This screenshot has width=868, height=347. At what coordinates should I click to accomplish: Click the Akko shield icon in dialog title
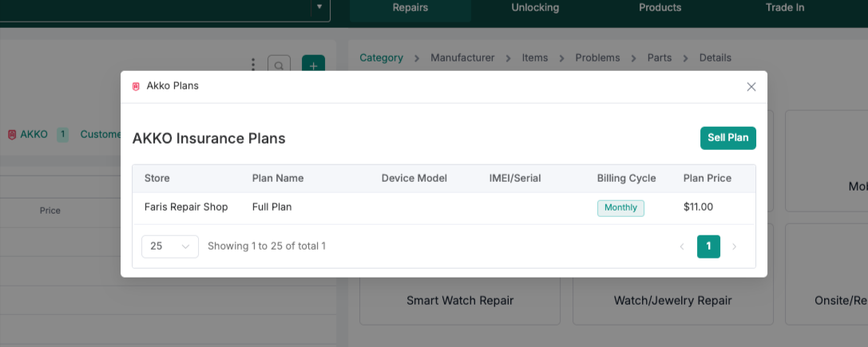coord(136,86)
